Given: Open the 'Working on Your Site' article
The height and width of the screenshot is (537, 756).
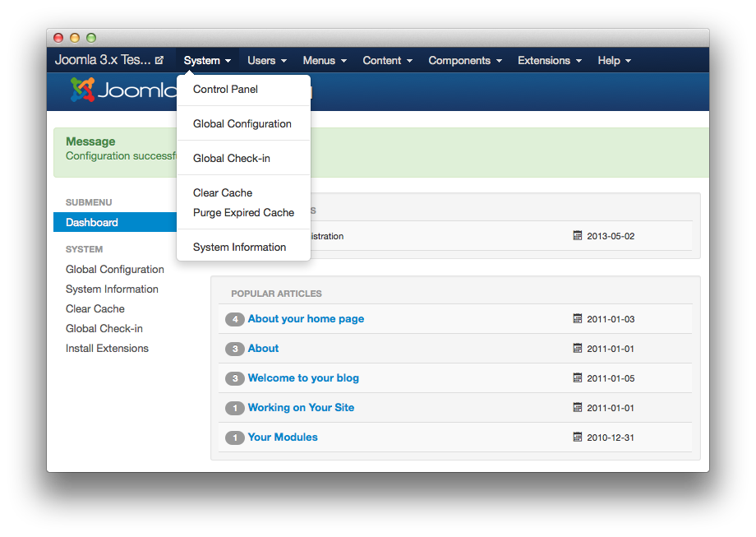Looking at the screenshot, I should (301, 408).
